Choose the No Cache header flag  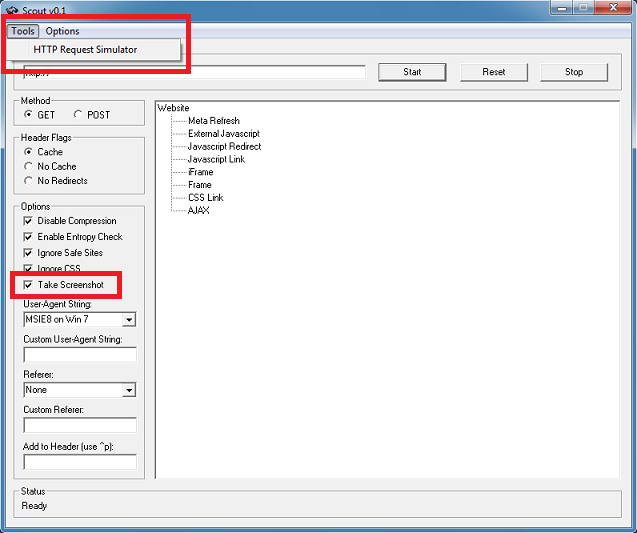pos(29,166)
